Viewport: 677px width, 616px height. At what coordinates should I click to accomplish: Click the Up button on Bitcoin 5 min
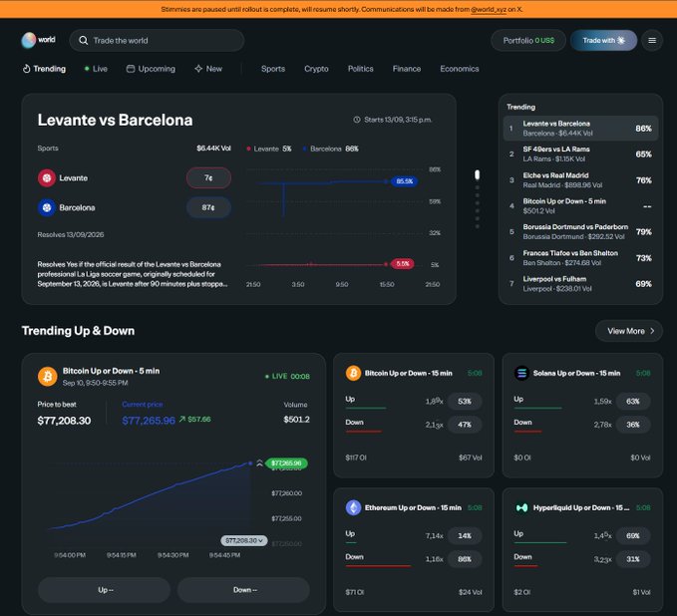point(105,590)
